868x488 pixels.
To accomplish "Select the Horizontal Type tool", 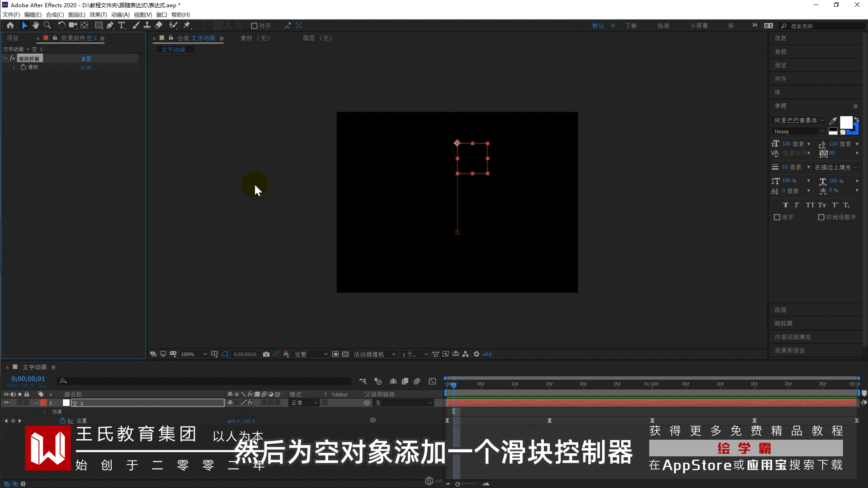I will click(x=121, y=26).
